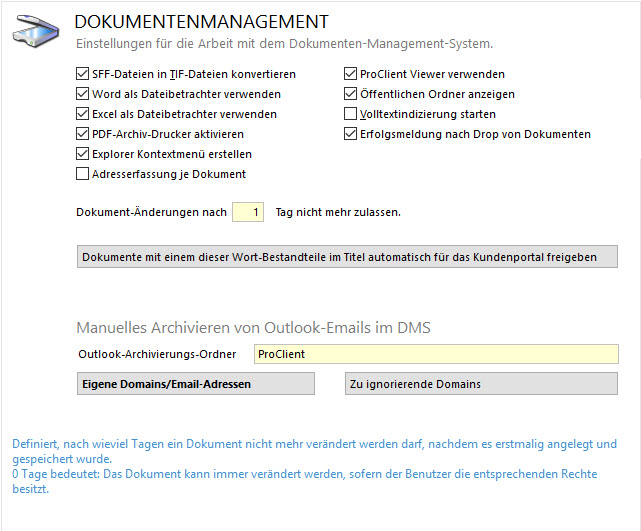Uncheck PDF-Archiv-Drucker aktivieren

pyautogui.click(x=83, y=134)
